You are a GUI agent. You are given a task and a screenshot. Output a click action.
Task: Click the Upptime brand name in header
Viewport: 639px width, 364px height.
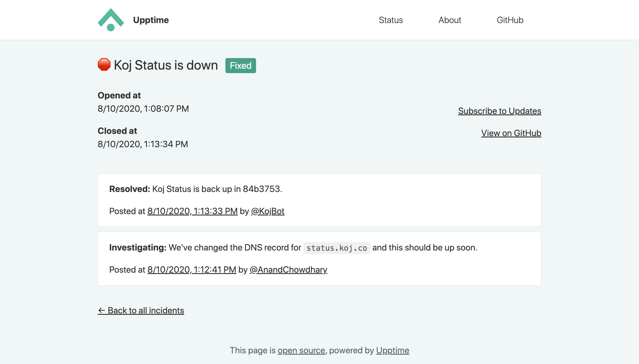[151, 20]
